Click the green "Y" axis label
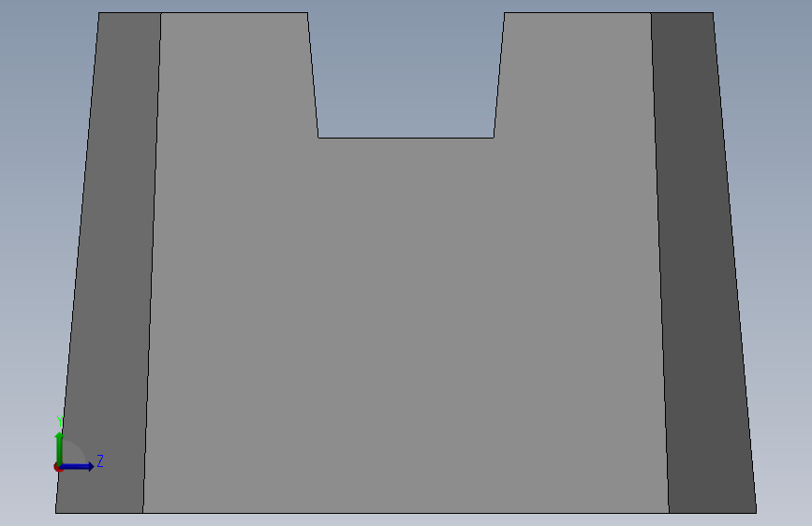 click(60, 421)
